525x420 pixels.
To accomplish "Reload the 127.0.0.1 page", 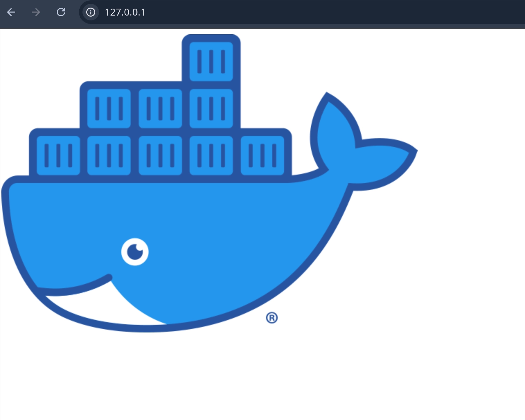I will point(61,12).
